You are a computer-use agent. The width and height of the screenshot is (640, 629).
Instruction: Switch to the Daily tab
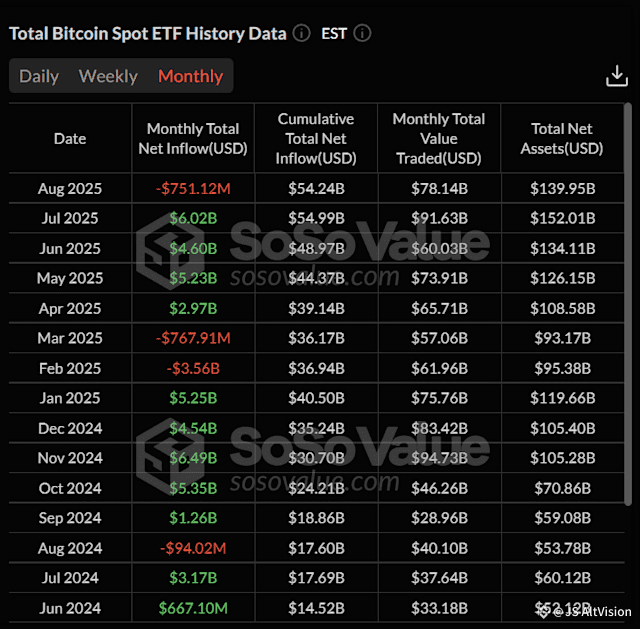(x=39, y=76)
